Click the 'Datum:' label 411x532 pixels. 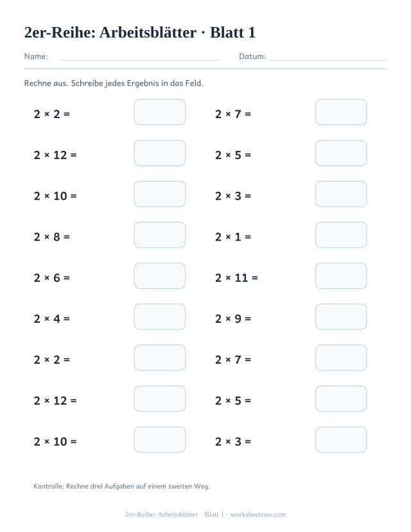252,56
